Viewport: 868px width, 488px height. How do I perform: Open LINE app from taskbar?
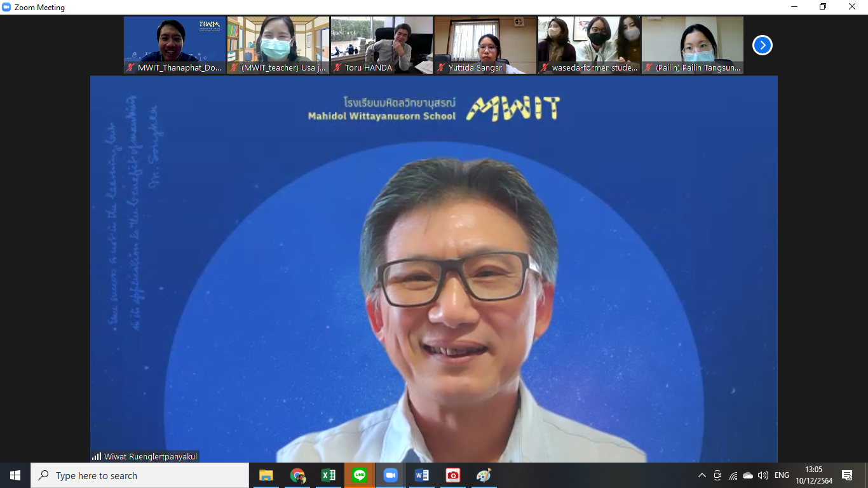[359, 475]
